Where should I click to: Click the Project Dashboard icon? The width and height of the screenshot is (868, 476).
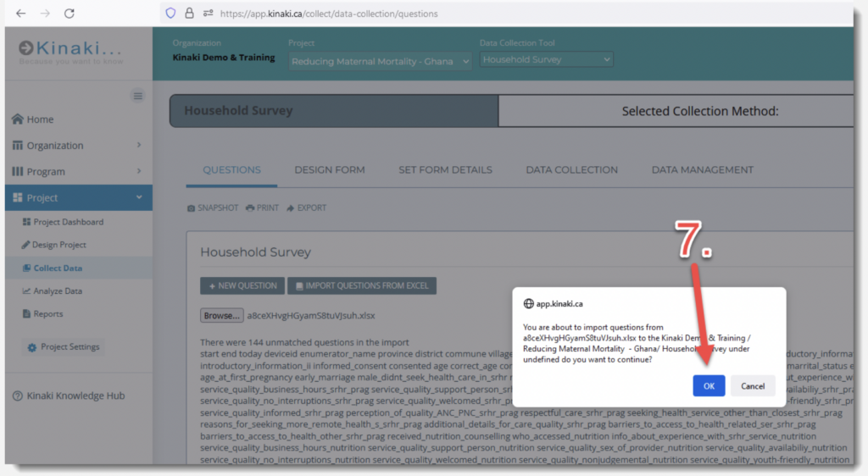(26, 222)
